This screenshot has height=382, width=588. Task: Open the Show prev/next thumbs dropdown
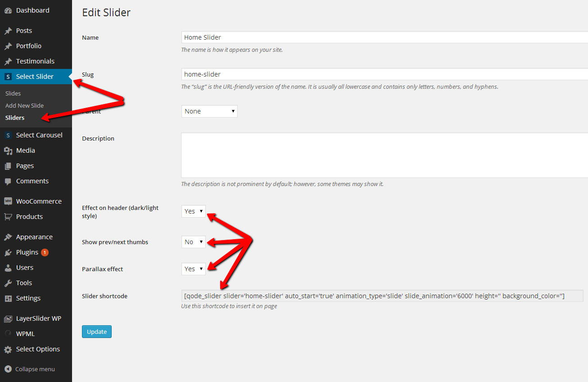click(193, 242)
